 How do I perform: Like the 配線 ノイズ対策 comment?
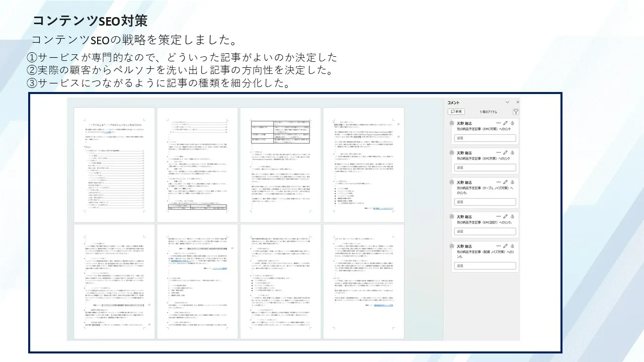coord(512,246)
